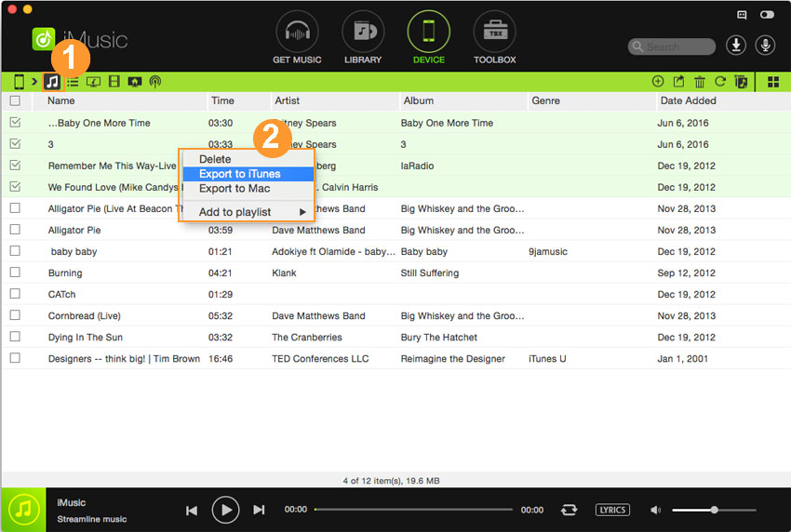Check the CATch song checkbox
Image resolution: width=791 pixels, height=532 pixels.
(15, 294)
